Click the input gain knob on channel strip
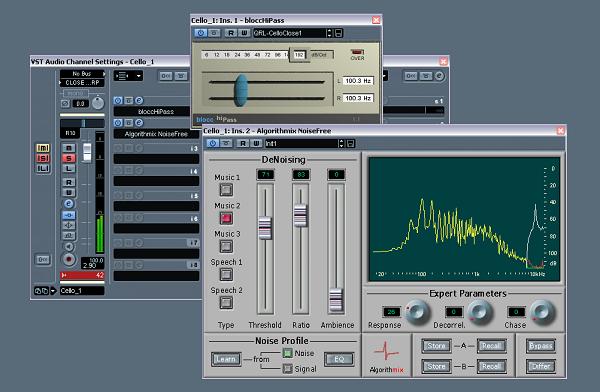The height and width of the screenshot is (392, 600). [x=98, y=103]
